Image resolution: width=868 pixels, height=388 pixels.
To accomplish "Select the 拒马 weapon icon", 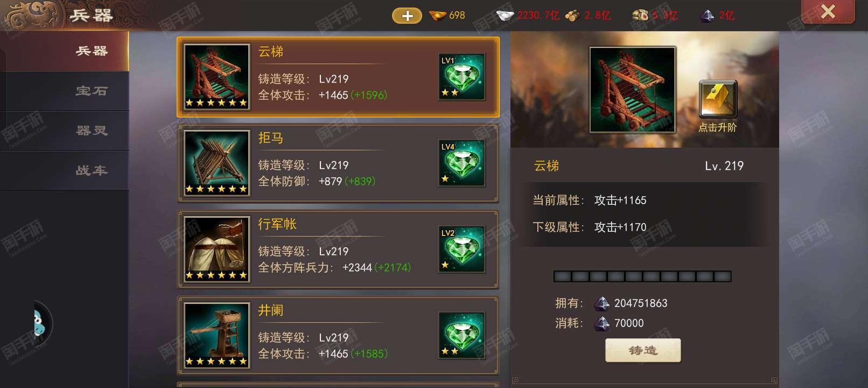I will tap(217, 163).
